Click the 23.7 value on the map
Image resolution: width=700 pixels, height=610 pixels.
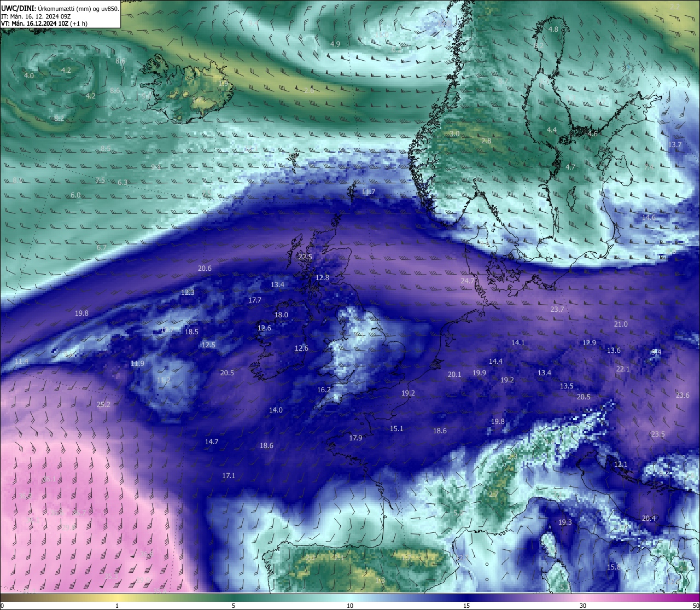pyautogui.click(x=557, y=310)
